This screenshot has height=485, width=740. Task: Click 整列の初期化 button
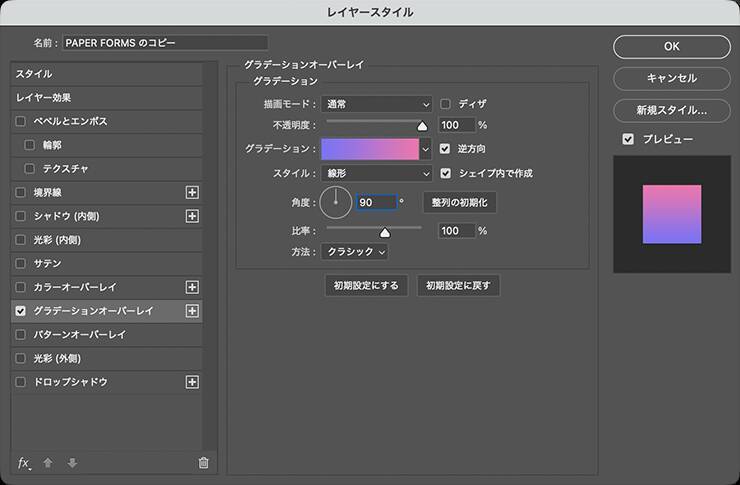pyautogui.click(x=459, y=202)
